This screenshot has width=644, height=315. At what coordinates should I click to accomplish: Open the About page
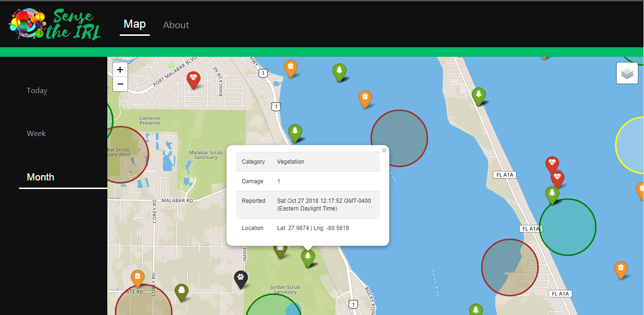click(x=176, y=25)
